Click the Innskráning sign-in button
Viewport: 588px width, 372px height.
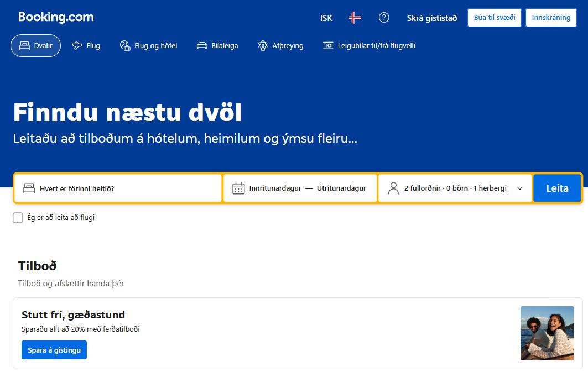coord(550,18)
